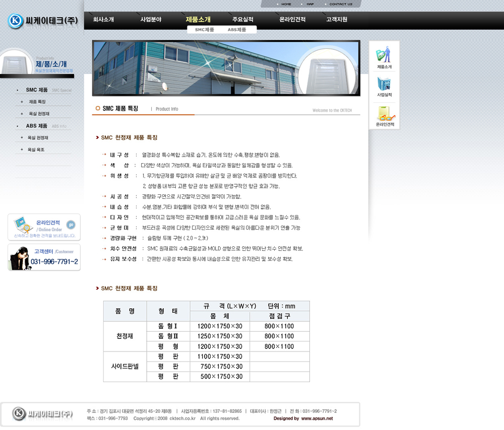Expand ABS 제품 section in sidebar

[x=37, y=126]
